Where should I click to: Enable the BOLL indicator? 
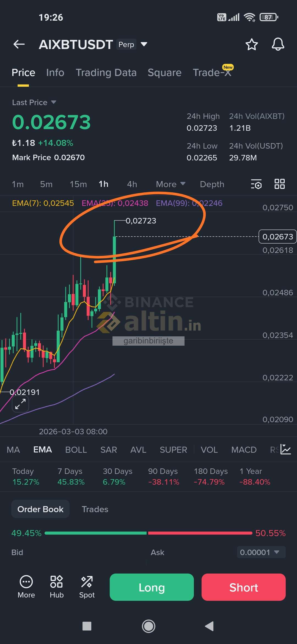click(76, 450)
